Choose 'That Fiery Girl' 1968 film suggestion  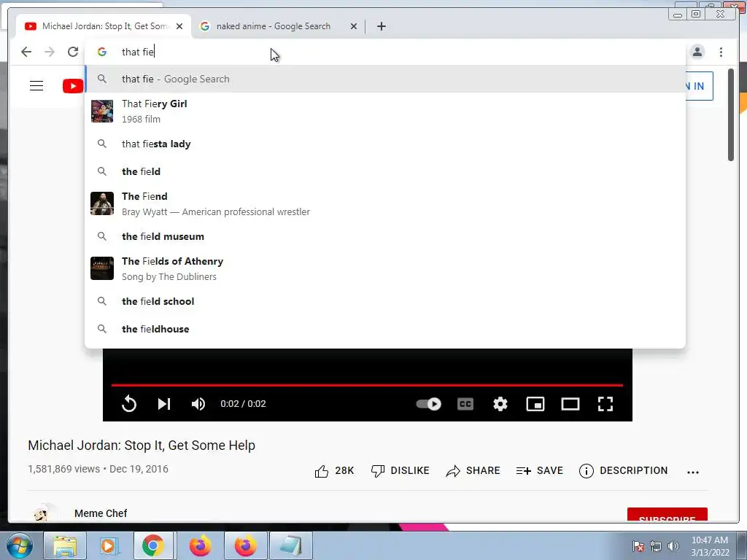pos(385,111)
